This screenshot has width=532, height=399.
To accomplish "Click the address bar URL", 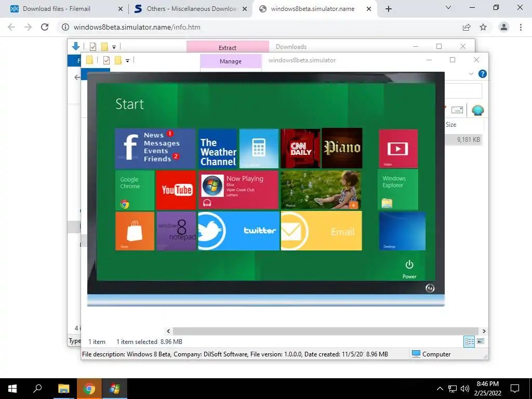I will [x=137, y=27].
